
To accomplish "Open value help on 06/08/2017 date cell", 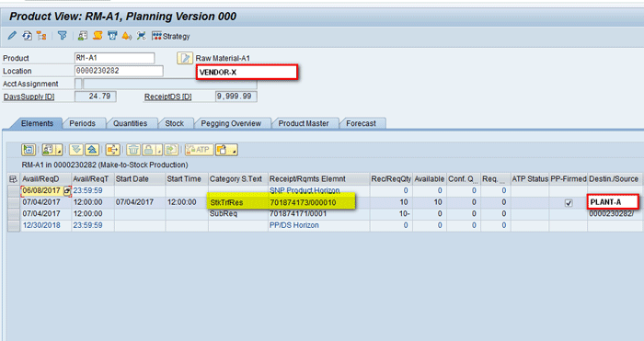I will [67, 191].
